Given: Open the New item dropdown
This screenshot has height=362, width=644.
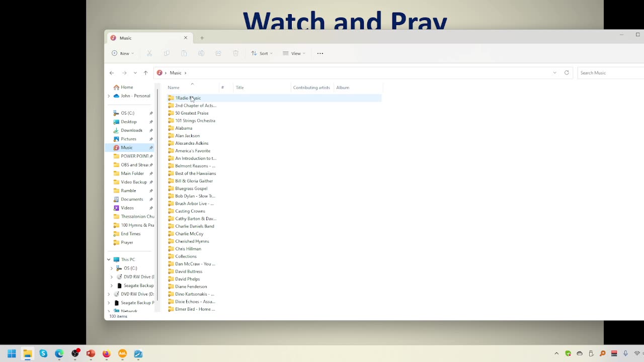Looking at the screenshot, I should tap(123, 53).
